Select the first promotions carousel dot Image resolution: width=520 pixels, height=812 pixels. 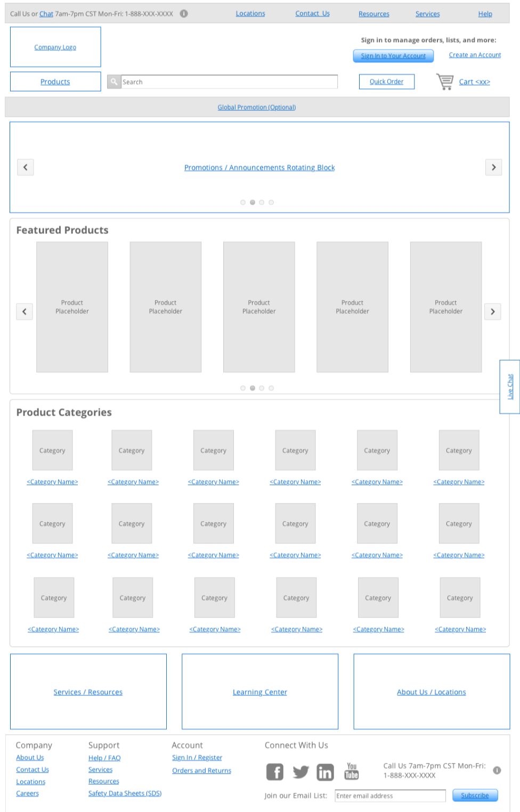coord(243,202)
